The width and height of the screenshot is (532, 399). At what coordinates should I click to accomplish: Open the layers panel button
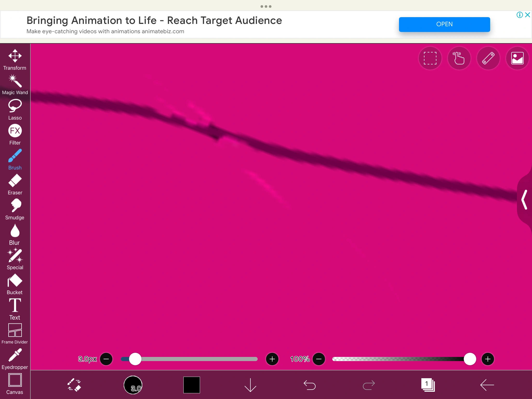point(428,385)
